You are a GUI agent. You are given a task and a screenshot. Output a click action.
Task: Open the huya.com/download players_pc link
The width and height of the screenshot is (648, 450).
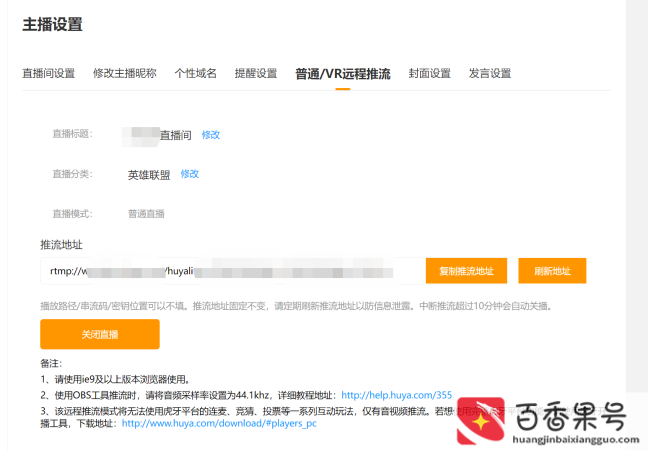219,424
